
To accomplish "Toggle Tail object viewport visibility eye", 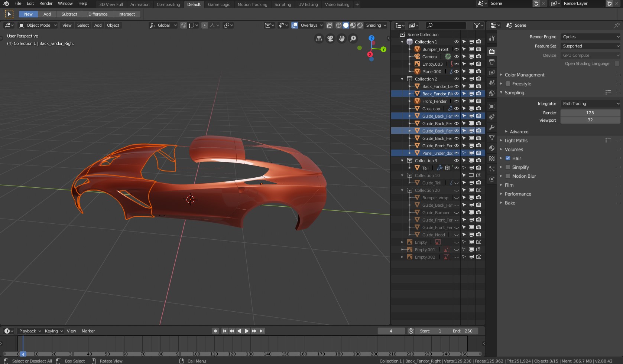I will tap(457, 168).
